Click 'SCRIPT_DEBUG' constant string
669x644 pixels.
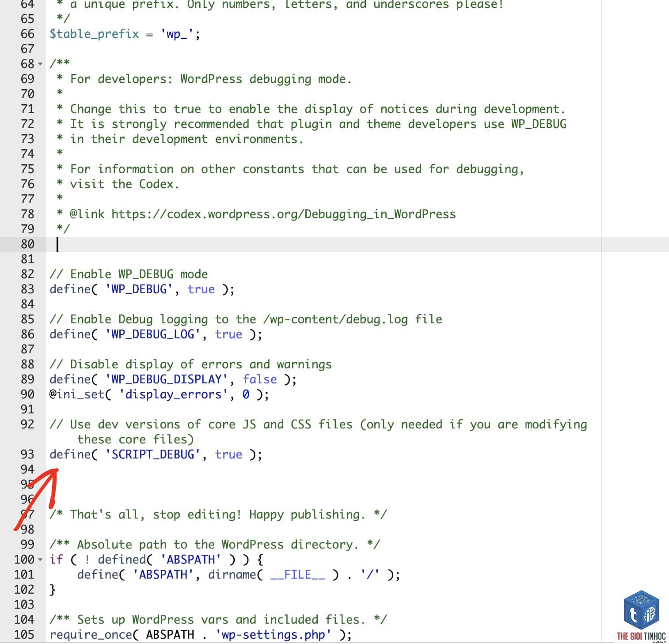(x=152, y=455)
